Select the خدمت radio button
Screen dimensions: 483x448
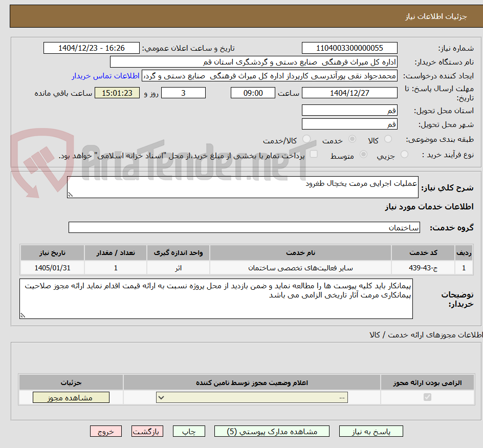[x=352, y=139]
